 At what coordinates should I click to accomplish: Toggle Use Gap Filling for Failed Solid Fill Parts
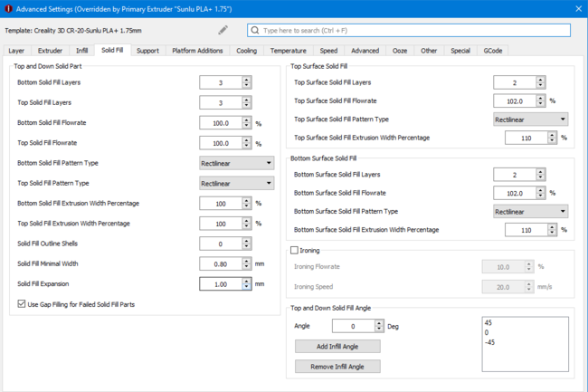(22, 304)
